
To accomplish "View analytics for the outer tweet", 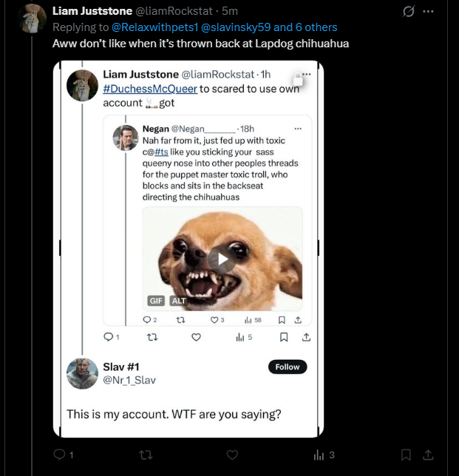I will pos(324,455).
